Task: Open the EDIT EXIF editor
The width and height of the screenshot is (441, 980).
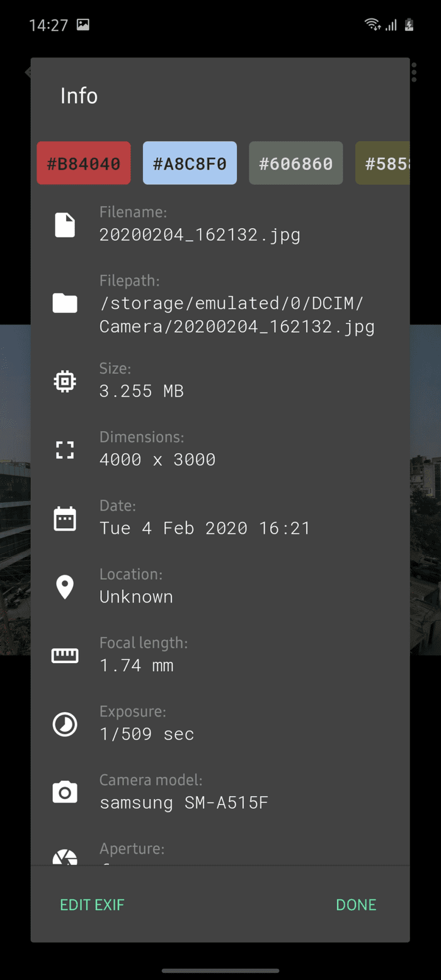Action: (92, 905)
